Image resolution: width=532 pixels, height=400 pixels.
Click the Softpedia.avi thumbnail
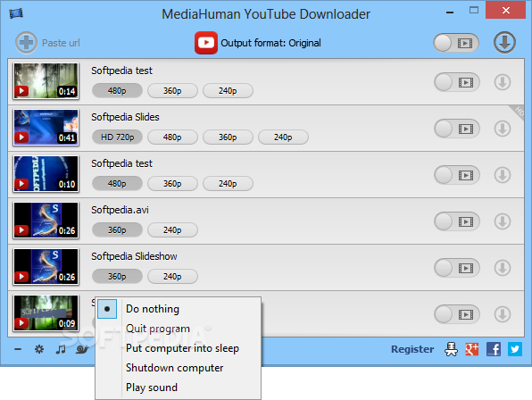[x=46, y=221]
